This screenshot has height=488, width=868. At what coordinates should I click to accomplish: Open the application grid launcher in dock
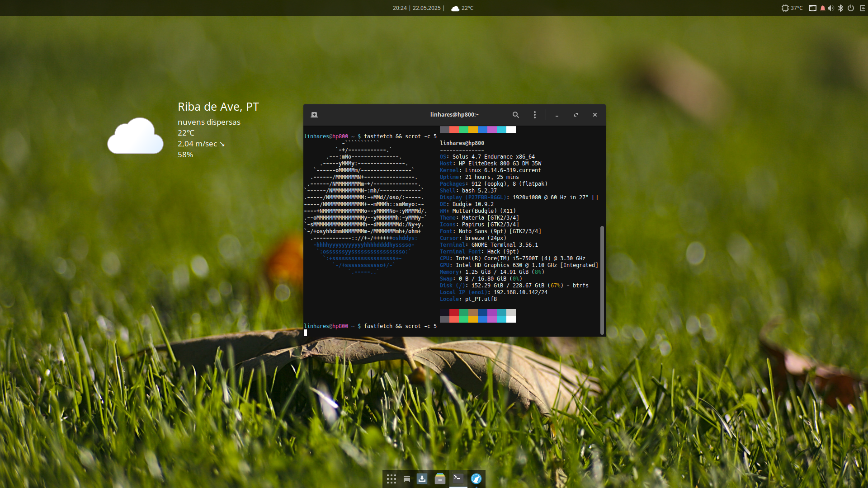click(x=392, y=479)
